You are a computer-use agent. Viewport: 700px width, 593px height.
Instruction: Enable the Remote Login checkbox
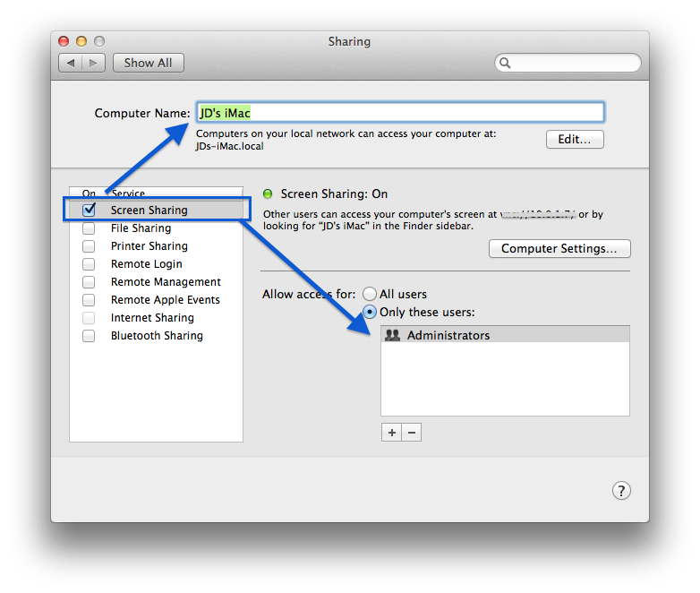click(x=89, y=264)
